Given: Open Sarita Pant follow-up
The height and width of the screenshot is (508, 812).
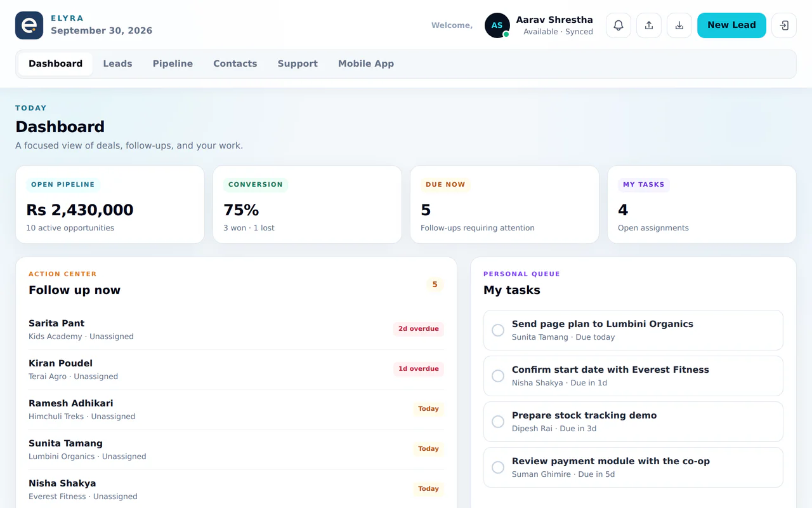Looking at the screenshot, I should click(236, 330).
